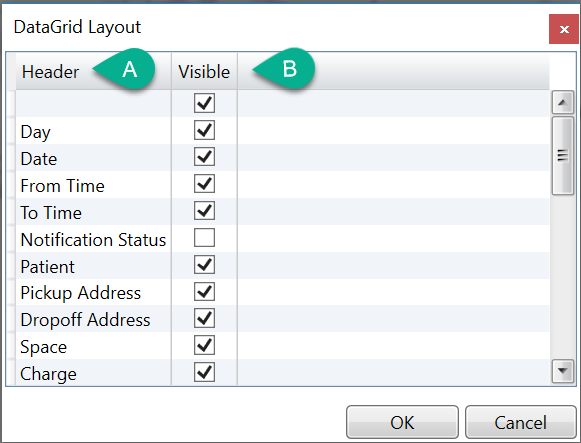Click the green B callout marker
581x443 pixels.
(286, 69)
